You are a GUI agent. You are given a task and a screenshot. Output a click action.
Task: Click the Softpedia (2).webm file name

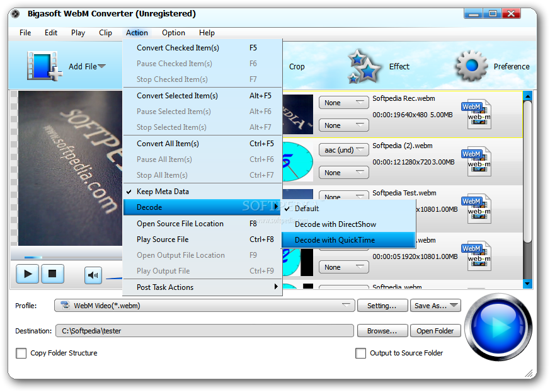pyautogui.click(x=403, y=146)
